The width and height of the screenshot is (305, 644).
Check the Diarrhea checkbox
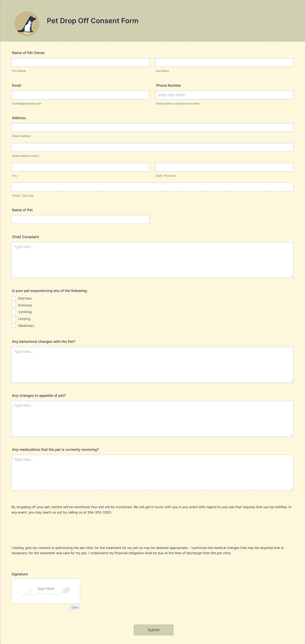click(14, 298)
